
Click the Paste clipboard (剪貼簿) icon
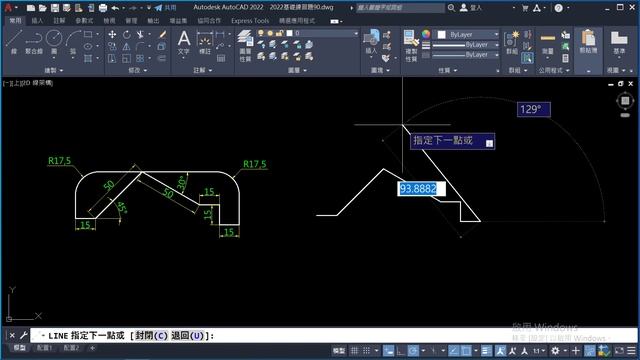pos(588,42)
